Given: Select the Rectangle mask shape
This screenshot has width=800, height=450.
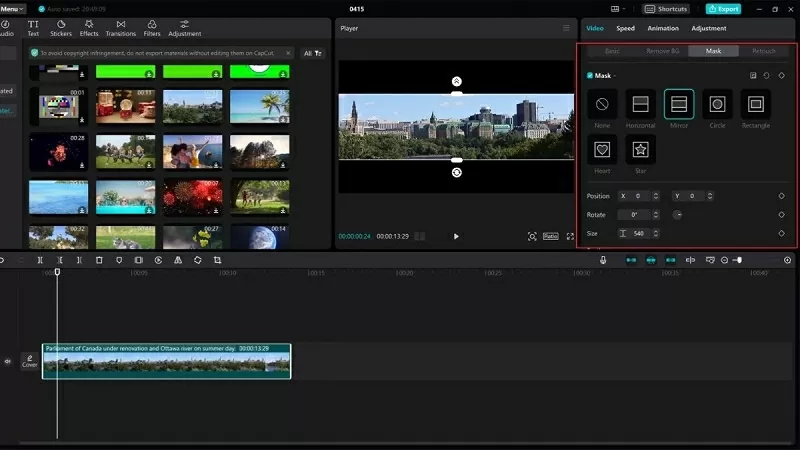Looking at the screenshot, I should tap(756, 104).
